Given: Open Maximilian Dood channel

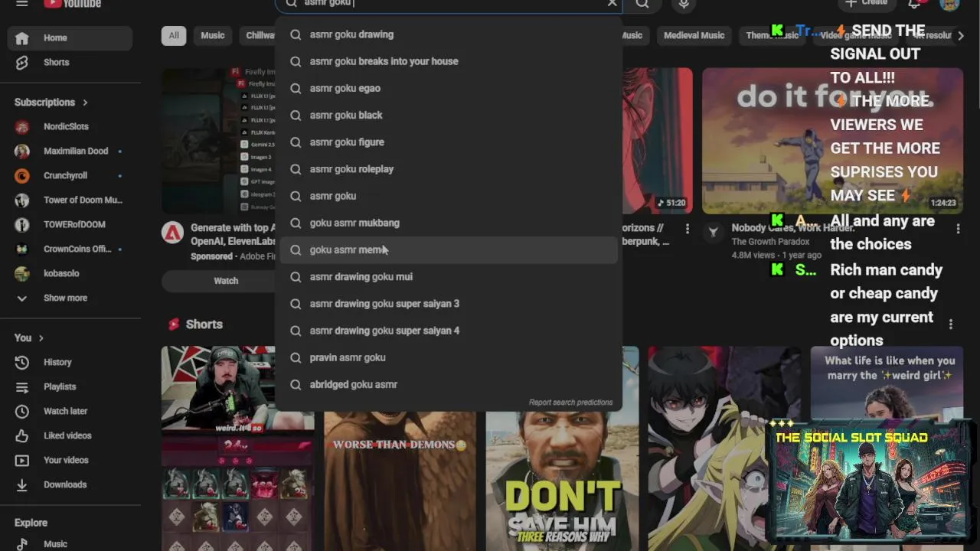Looking at the screenshot, I should [x=70, y=151].
